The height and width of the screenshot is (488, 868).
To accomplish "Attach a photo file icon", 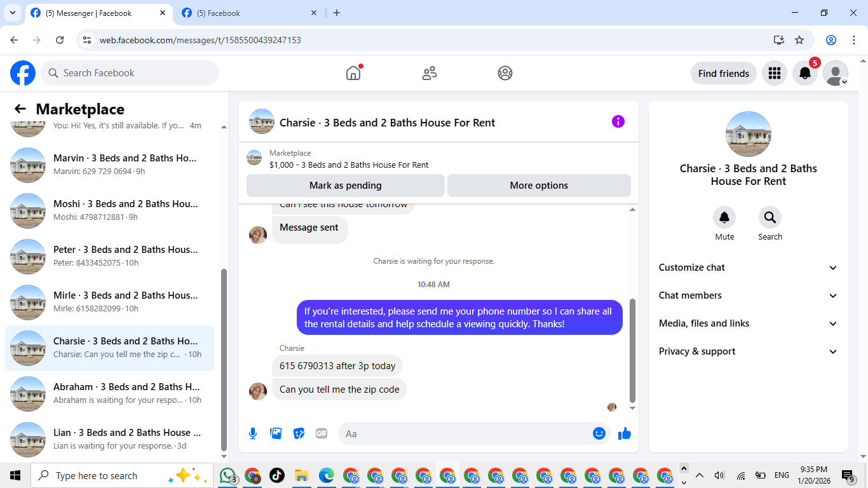I will [x=276, y=433].
